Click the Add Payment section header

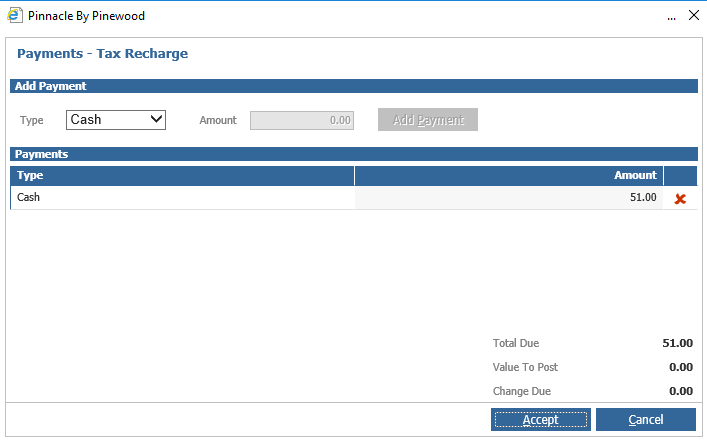point(50,86)
